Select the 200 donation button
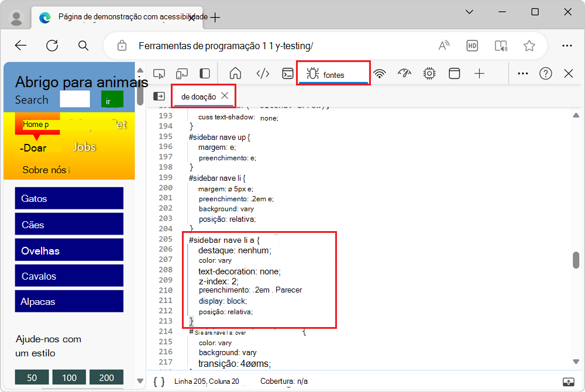Screen dimensions: 585x392 [x=106, y=377]
